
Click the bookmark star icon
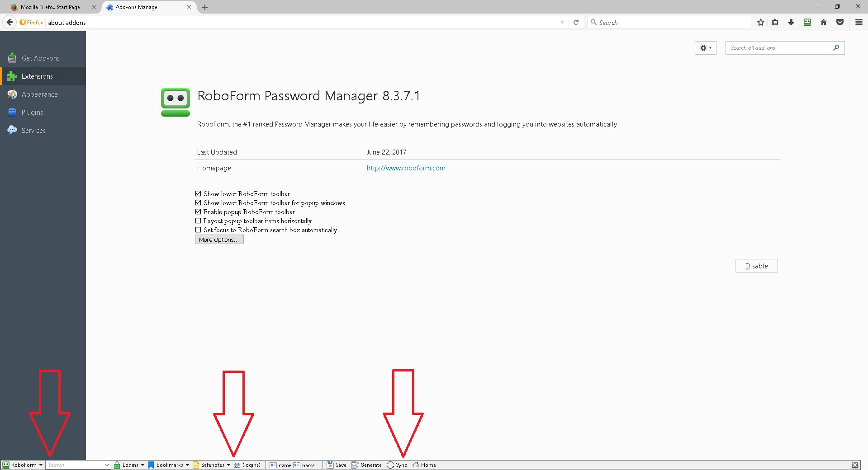760,22
